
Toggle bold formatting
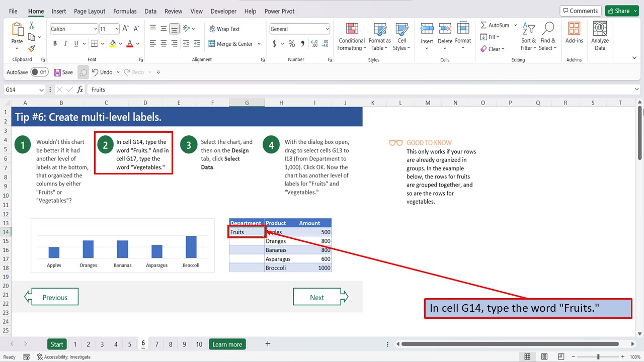click(x=55, y=44)
